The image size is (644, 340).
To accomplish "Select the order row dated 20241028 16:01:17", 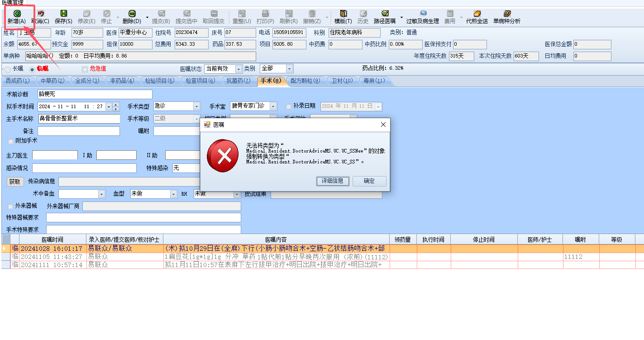I will point(323,249).
